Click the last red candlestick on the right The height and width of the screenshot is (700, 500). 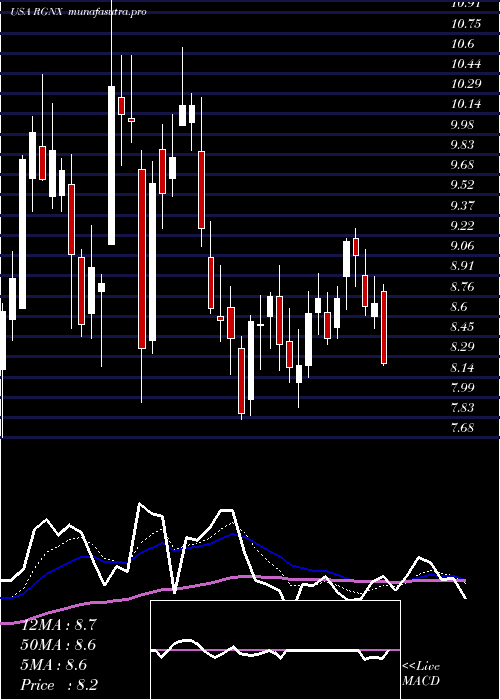pyautogui.click(x=384, y=327)
